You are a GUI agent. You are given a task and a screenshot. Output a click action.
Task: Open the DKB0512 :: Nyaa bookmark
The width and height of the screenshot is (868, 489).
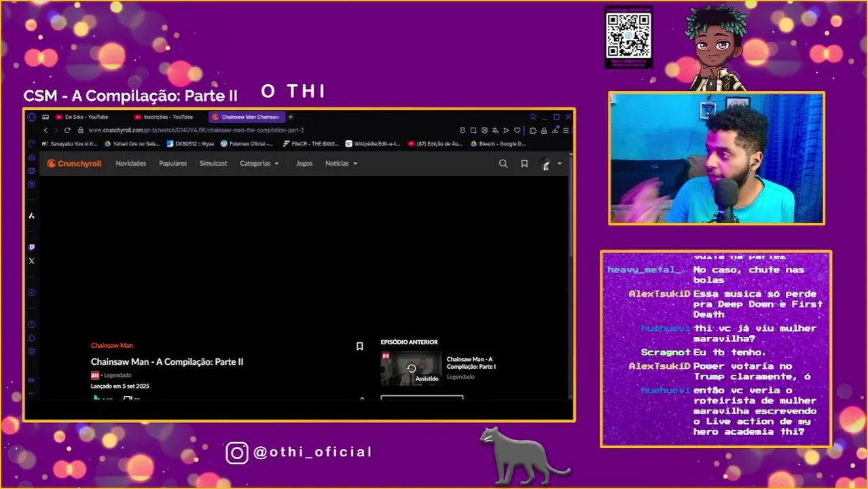[190, 144]
